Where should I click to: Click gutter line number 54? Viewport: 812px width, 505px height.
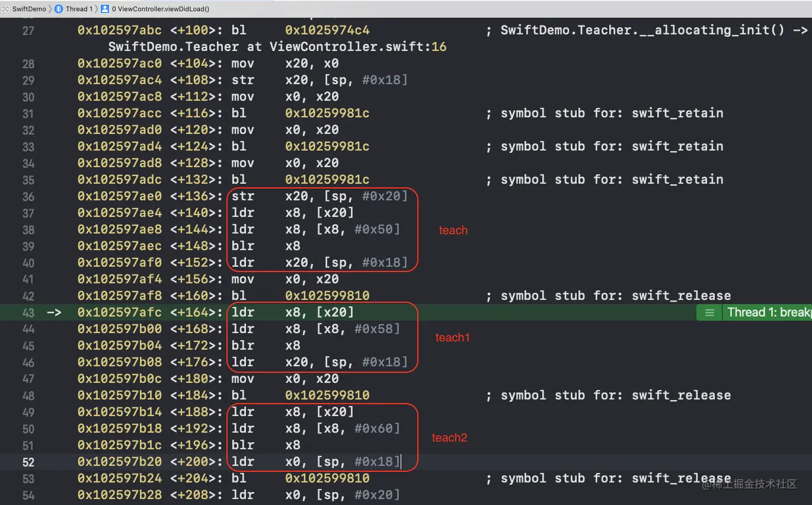tap(28, 495)
